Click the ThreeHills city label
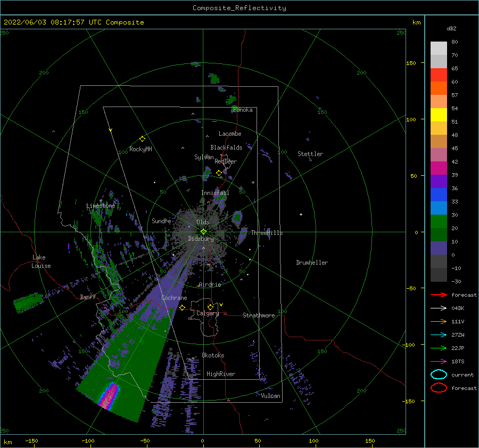The width and height of the screenshot is (479, 448). pyautogui.click(x=267, y=233)
